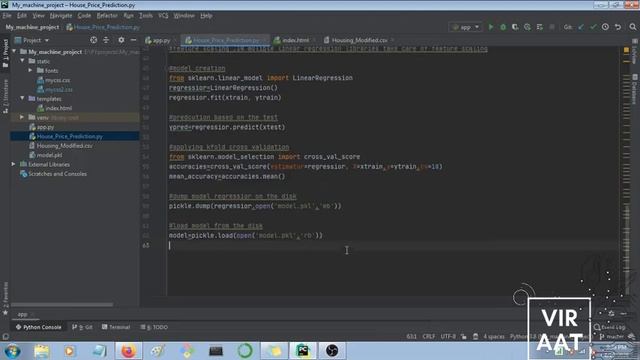640x360 pixels.
Task: Open the Refactor menu
Action: 107,16
